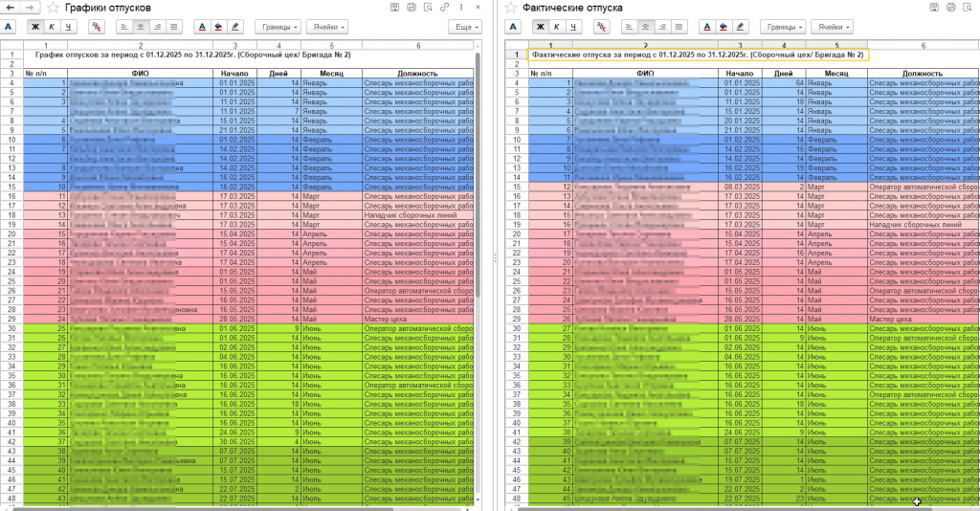This screenshot has height=511, width=980.
Task: Pick fill color in Фактические отпуска toolbar
Action: (x=724, y=27)
